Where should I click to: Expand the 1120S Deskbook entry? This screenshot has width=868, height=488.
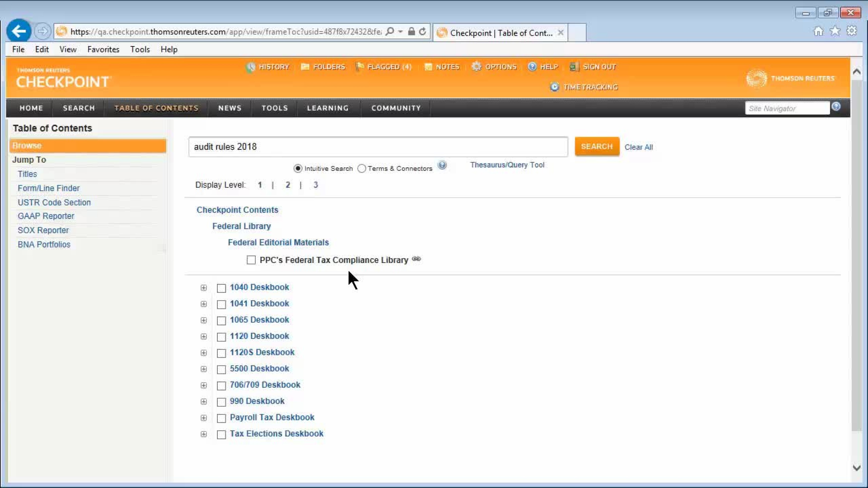pyautogui.click(x=204, y=353)
